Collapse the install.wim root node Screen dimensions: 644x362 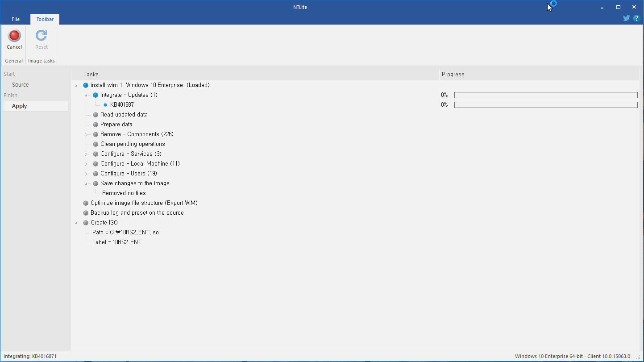(x=76, y=85)
